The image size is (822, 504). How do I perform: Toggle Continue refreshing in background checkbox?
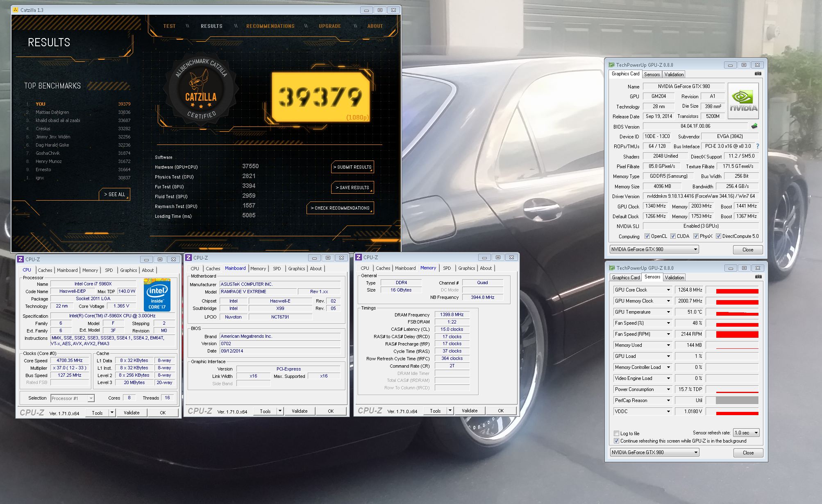click(616, 441)
